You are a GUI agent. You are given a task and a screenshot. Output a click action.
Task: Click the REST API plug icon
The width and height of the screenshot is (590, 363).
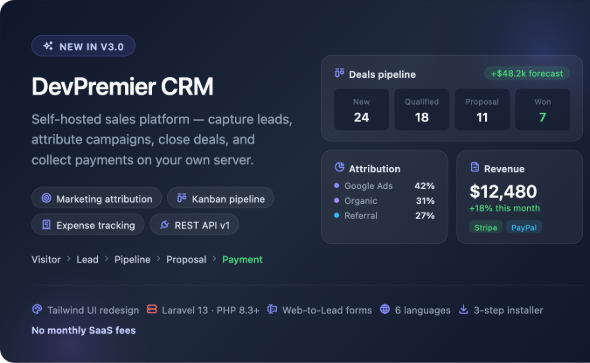(164, 225)
